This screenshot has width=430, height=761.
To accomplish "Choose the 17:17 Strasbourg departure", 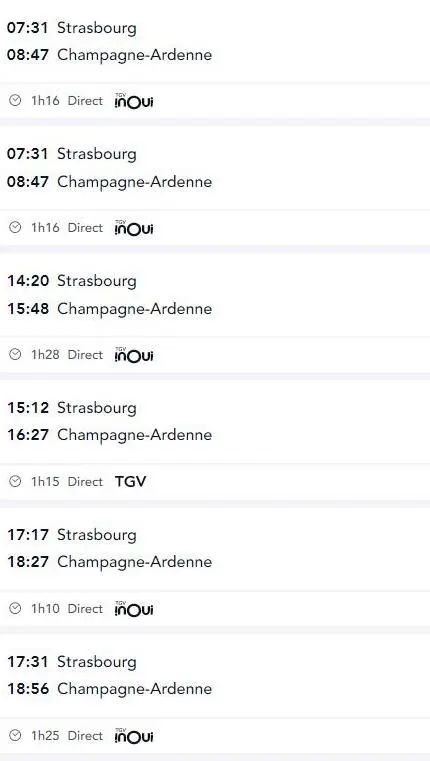I will coord(72,535).
